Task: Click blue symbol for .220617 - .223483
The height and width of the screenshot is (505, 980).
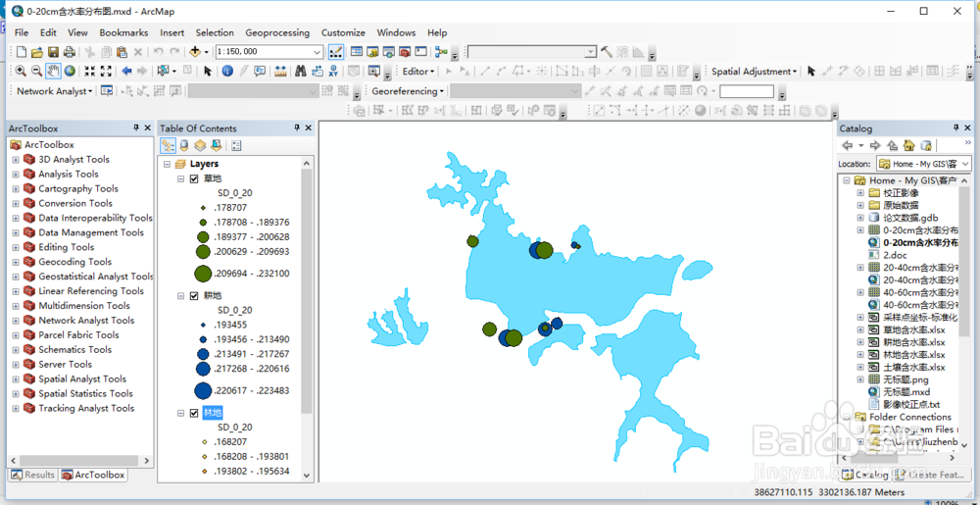Action: pos(203,390)
